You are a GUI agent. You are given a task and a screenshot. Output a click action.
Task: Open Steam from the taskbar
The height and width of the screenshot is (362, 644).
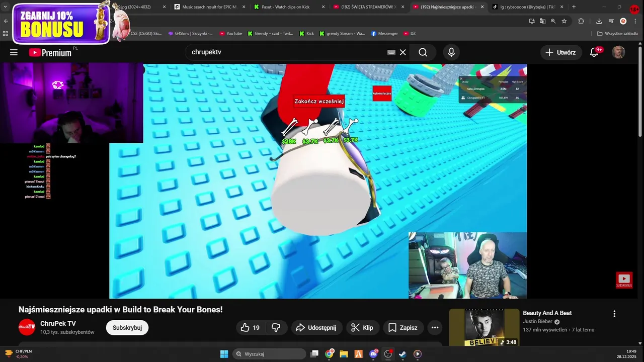pos(403,354)
